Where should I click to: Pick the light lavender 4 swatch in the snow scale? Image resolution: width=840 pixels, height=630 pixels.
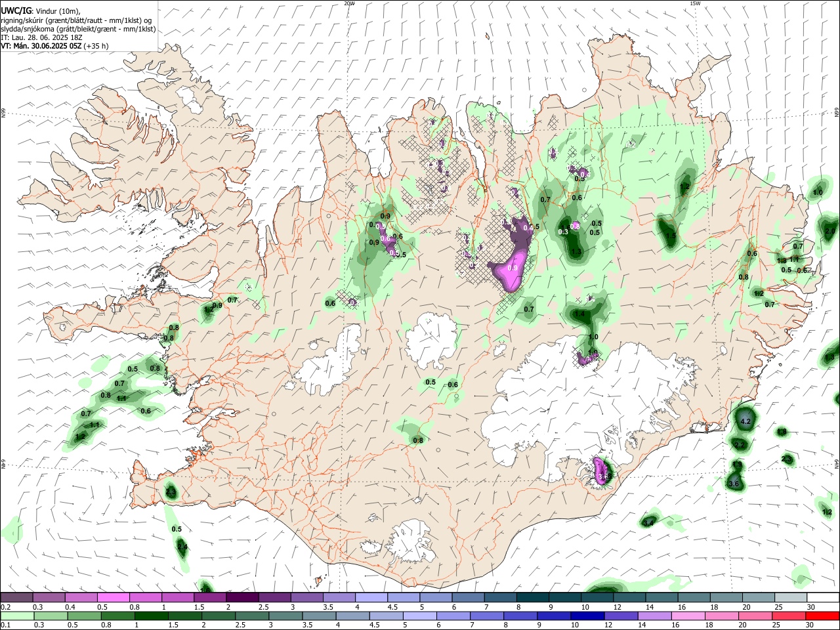pos(371,597)
